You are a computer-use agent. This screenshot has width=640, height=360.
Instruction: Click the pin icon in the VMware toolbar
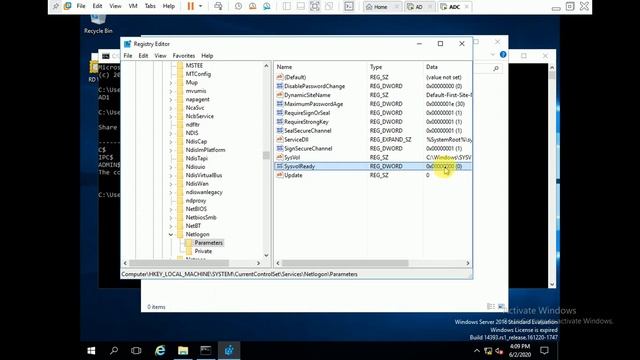pos(56,6)
